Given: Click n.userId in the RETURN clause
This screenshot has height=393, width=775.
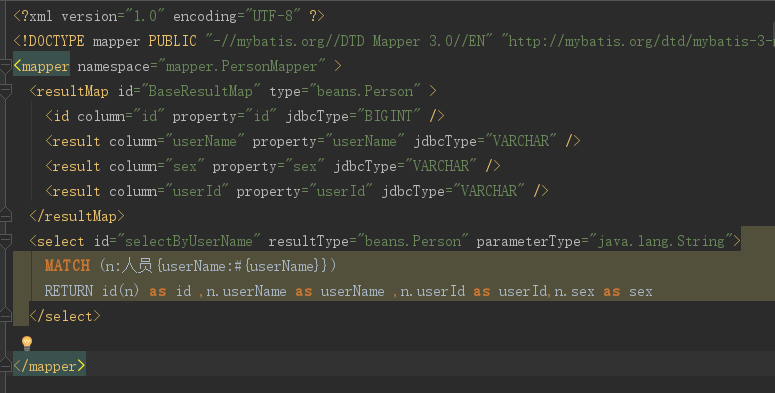Looking at the screenshot, I should (x=432, y=291).
